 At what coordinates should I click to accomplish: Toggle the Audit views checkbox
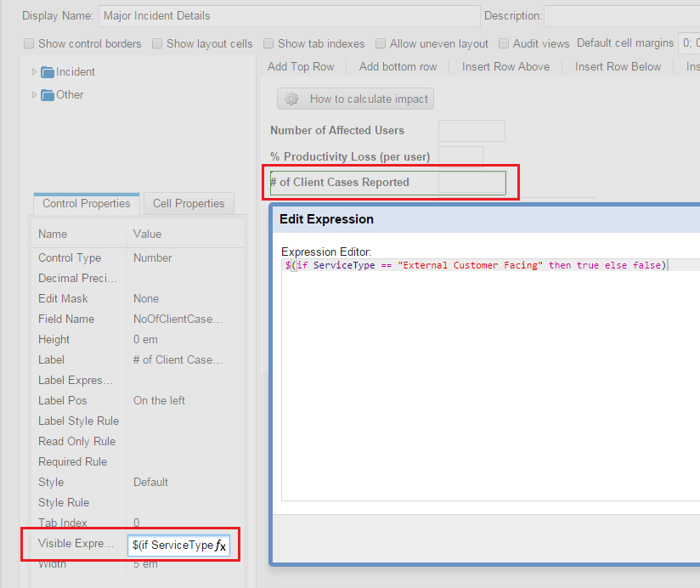click(505, 43)
